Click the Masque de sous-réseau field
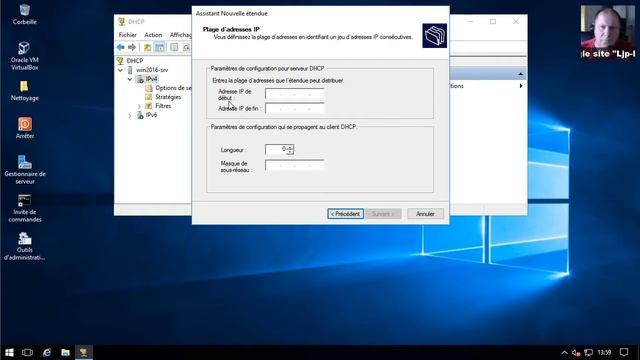640x360 pixels. [x=294, y=165]
